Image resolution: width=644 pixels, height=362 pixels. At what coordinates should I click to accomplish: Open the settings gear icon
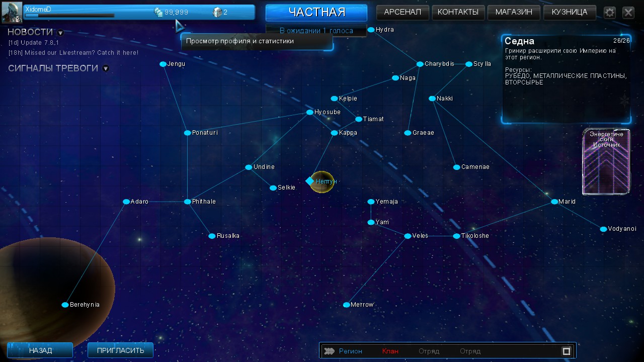[x=610, y=13]
